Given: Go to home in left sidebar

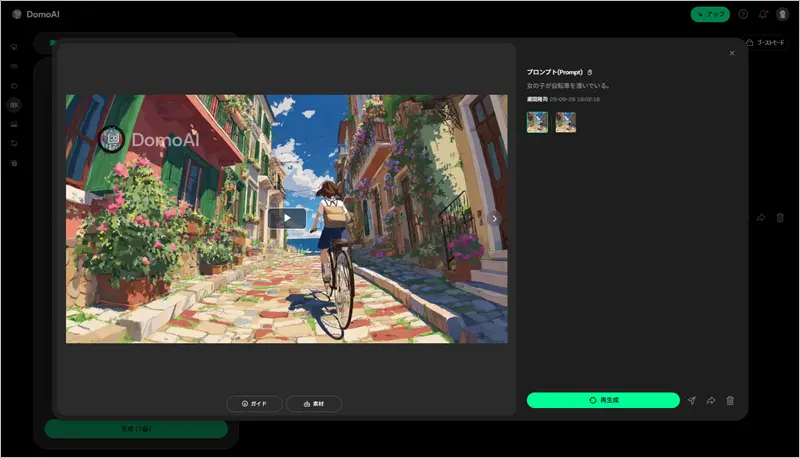Looking at the screenshot, I should 14,47.
